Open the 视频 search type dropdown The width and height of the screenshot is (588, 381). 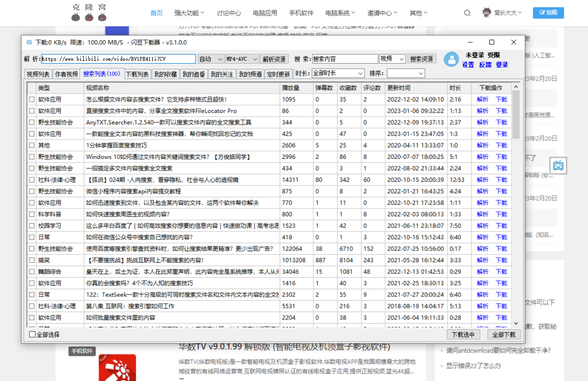(x=392, y=59)
